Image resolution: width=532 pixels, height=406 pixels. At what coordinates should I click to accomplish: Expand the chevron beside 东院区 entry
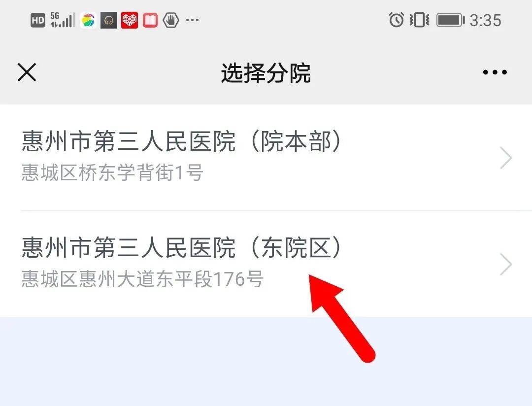click(506, 264)
